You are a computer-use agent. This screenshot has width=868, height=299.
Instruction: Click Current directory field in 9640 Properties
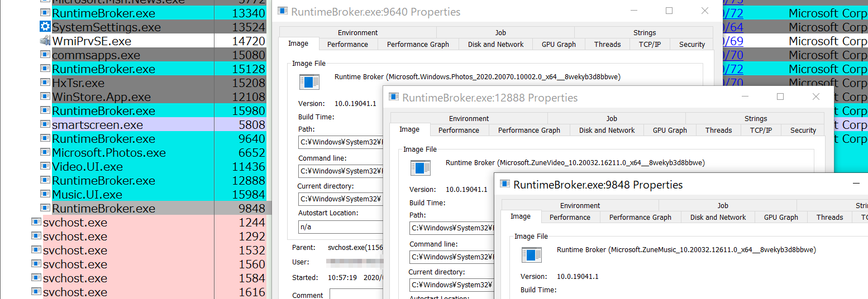click(x=340, y=199)
